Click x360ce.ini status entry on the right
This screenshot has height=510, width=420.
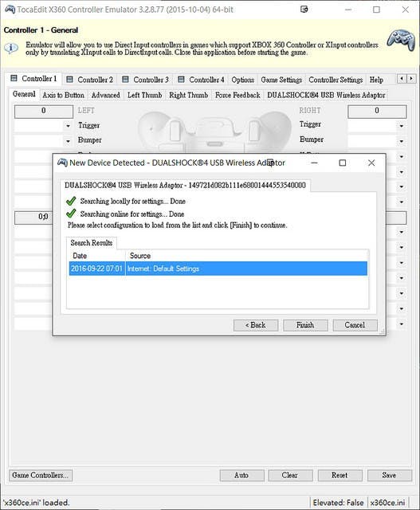pos(387,503)
